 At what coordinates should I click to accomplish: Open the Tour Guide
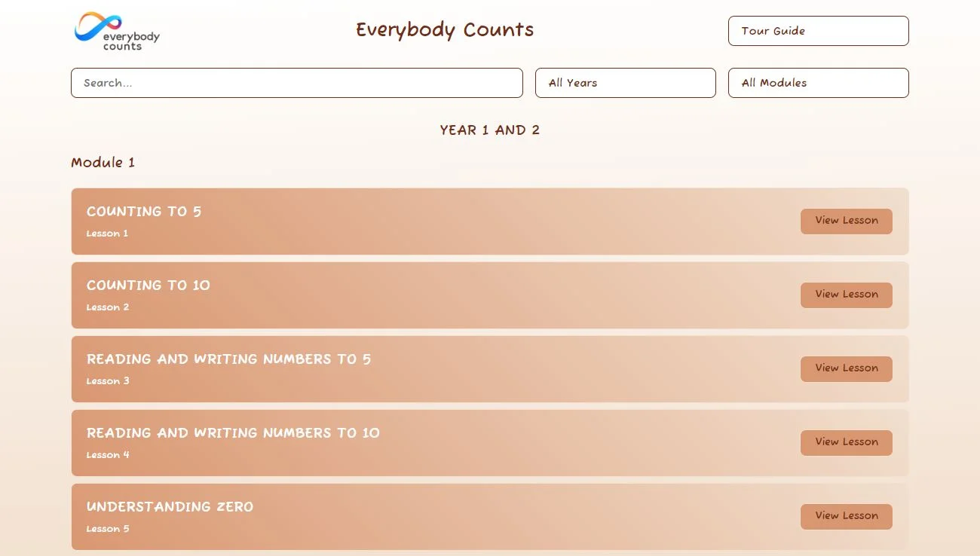click(x=818, y=31)
